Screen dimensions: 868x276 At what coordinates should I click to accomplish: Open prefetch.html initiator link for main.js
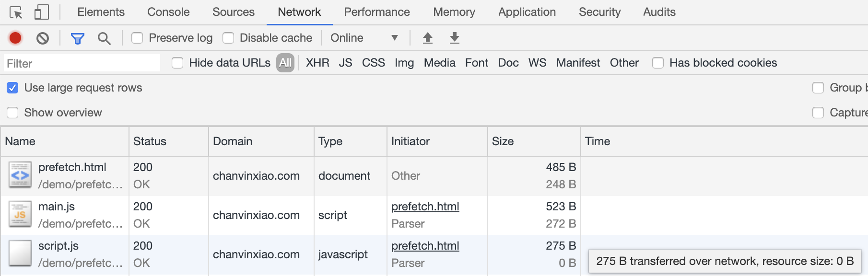(x=425, y=207)
